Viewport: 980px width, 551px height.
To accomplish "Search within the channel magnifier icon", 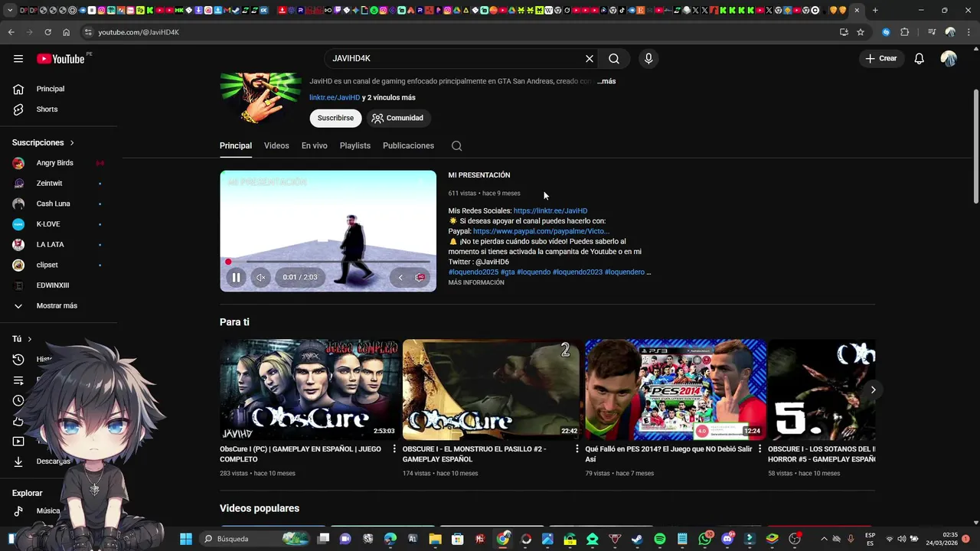I will click(457, 146).
